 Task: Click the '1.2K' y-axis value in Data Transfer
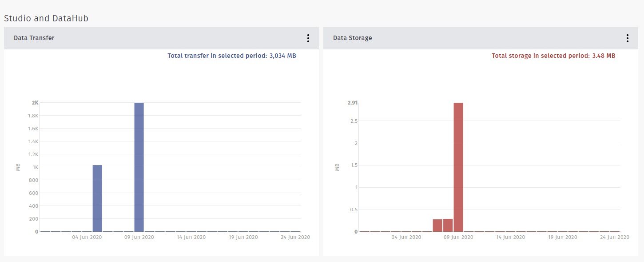pos(33,154)
